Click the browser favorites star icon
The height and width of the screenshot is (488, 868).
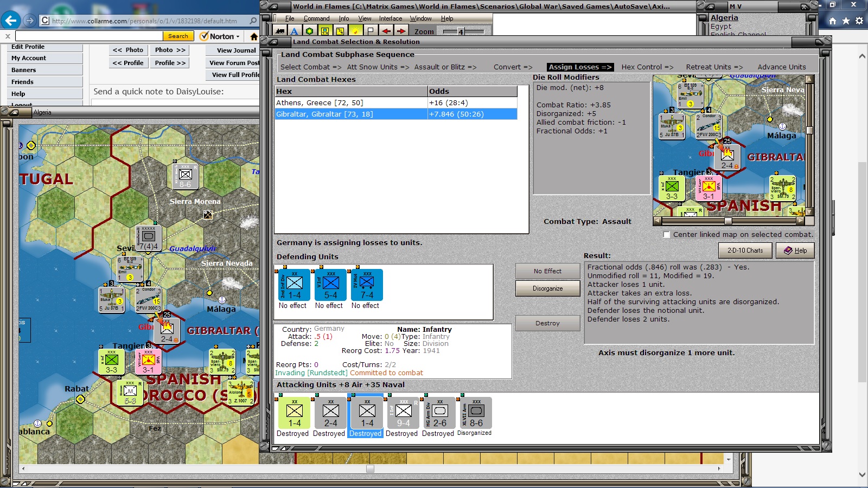[x=846, y=21]
